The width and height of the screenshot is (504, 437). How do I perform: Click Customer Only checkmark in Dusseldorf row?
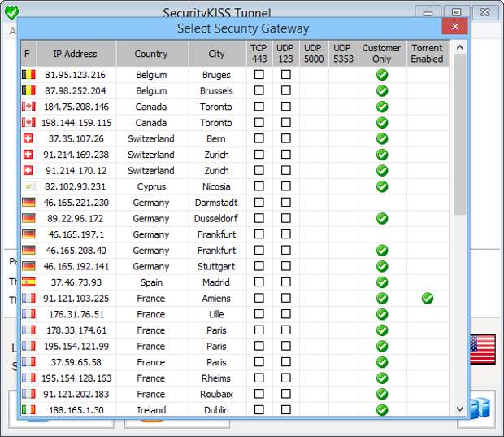coord(382,218)
